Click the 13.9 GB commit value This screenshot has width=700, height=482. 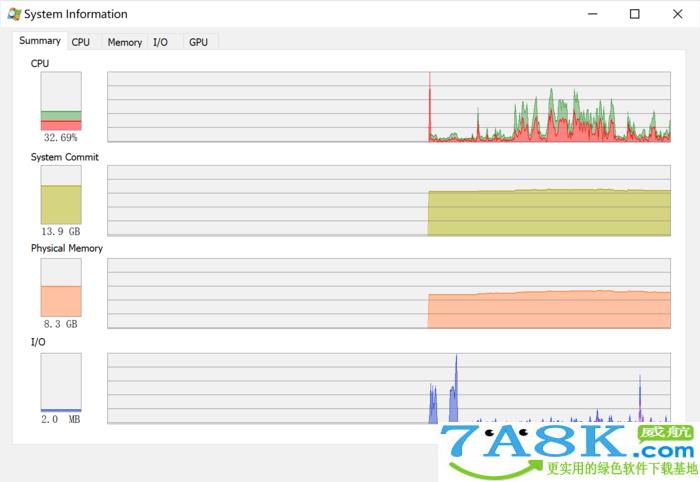pos(61,231)
